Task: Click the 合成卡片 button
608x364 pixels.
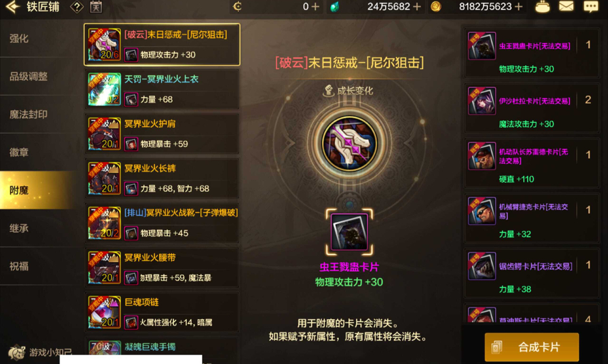Action: tap(531, 347)
